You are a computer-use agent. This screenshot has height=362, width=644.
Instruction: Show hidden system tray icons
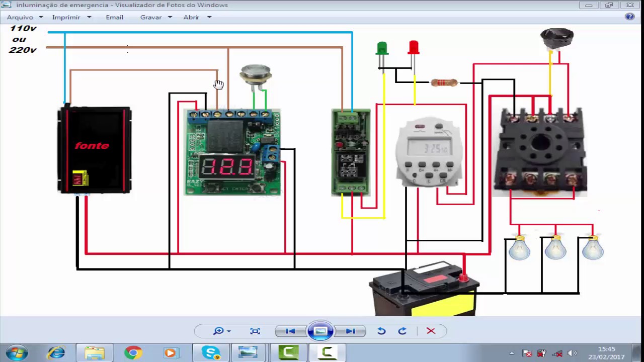pos(512,353)
